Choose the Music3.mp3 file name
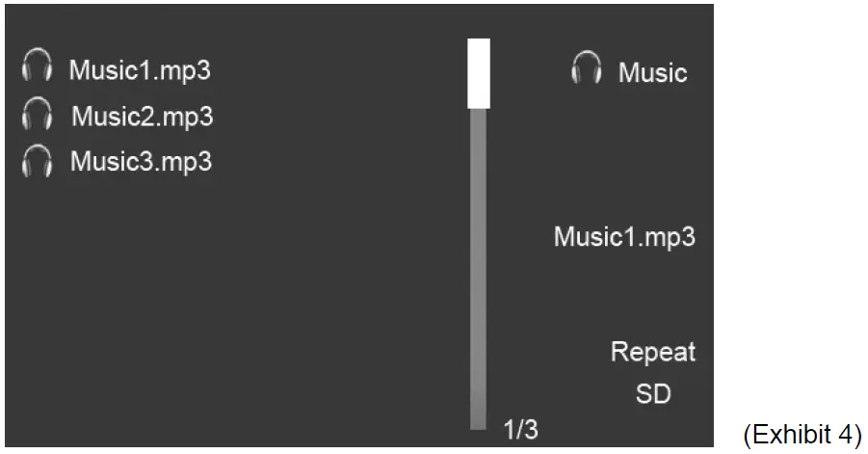 141,161
